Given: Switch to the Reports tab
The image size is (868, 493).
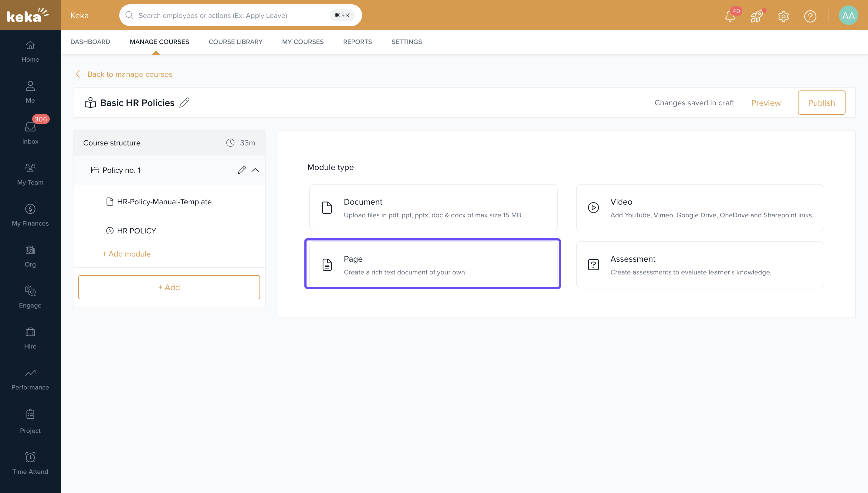Looking at the screenshot, I should [x=357, y=42].
